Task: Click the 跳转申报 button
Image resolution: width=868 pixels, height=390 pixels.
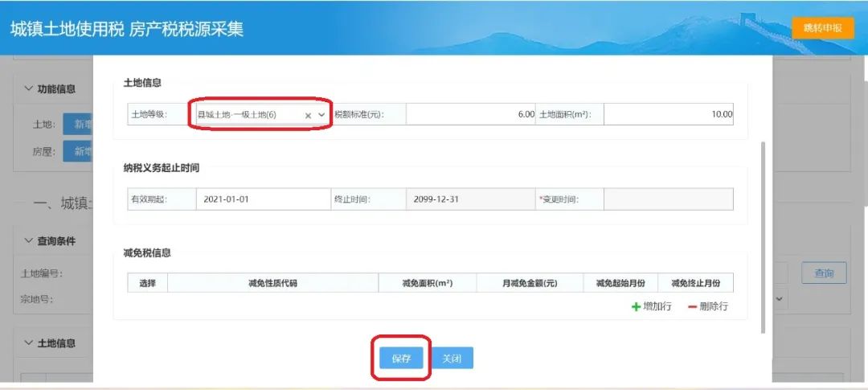Action: pos(823,28)
